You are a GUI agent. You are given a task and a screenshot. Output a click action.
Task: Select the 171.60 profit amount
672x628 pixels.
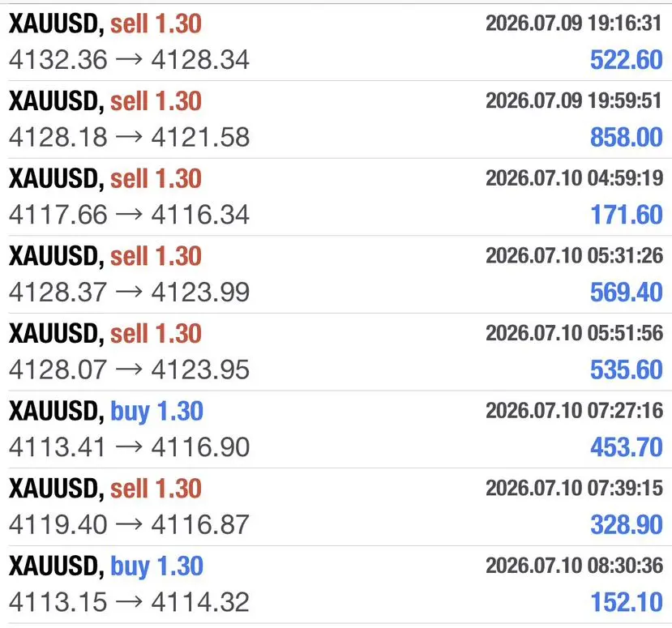(627, 215)
